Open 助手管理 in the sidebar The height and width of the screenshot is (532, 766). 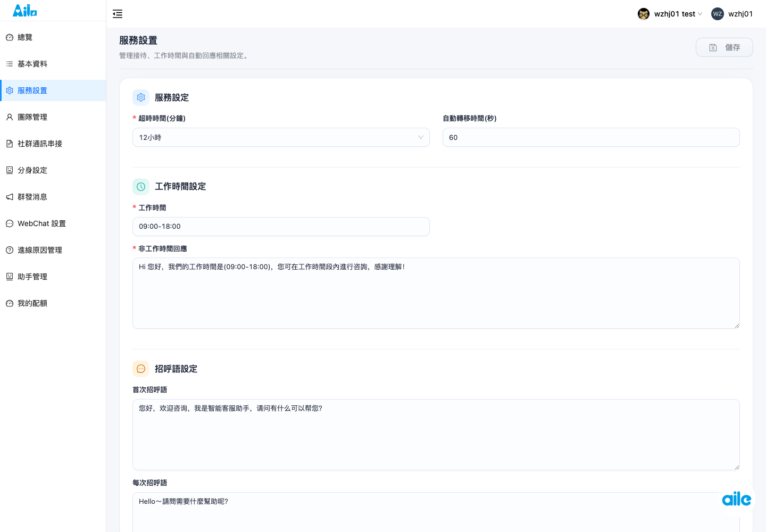(x=53, y=277)
